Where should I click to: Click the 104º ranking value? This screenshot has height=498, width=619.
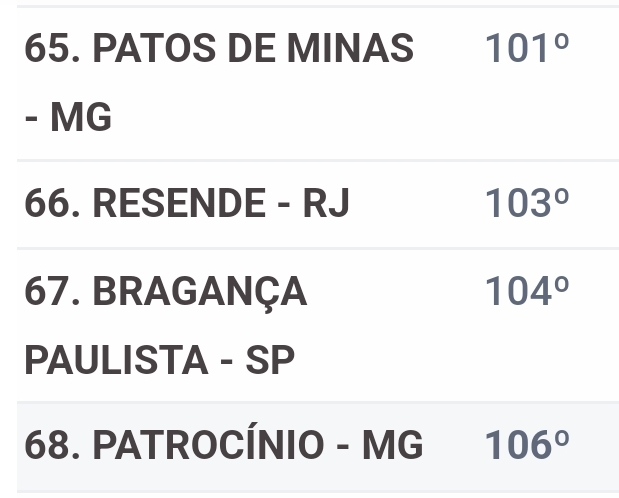[526, 291]
